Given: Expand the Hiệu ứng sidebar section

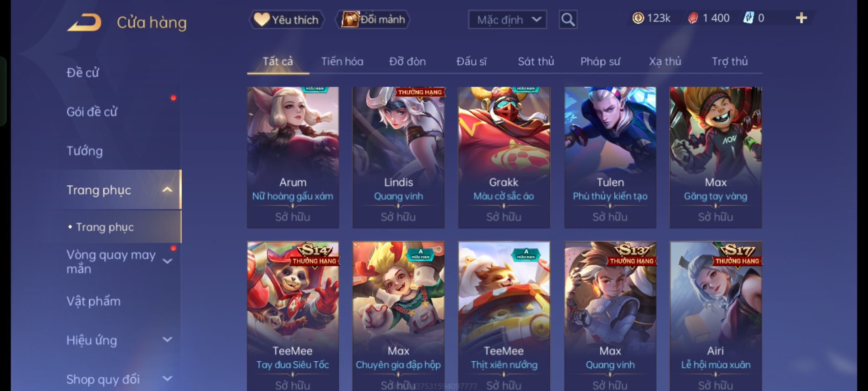Looking at the screenshot, I should click(167, 340).
